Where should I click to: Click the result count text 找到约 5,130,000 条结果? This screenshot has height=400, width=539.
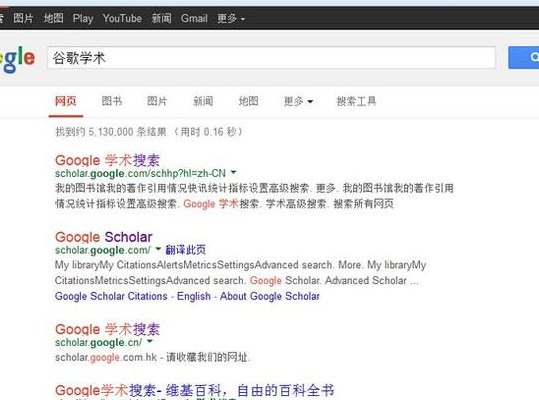pos(111,132)
